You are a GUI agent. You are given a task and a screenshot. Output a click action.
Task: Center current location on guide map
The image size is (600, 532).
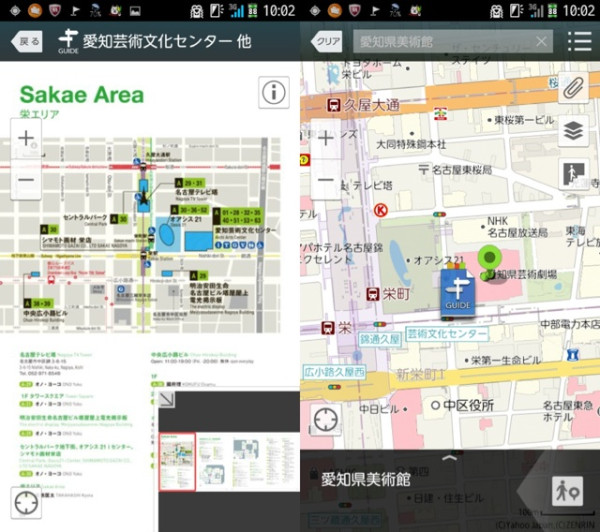click(26, 503)
